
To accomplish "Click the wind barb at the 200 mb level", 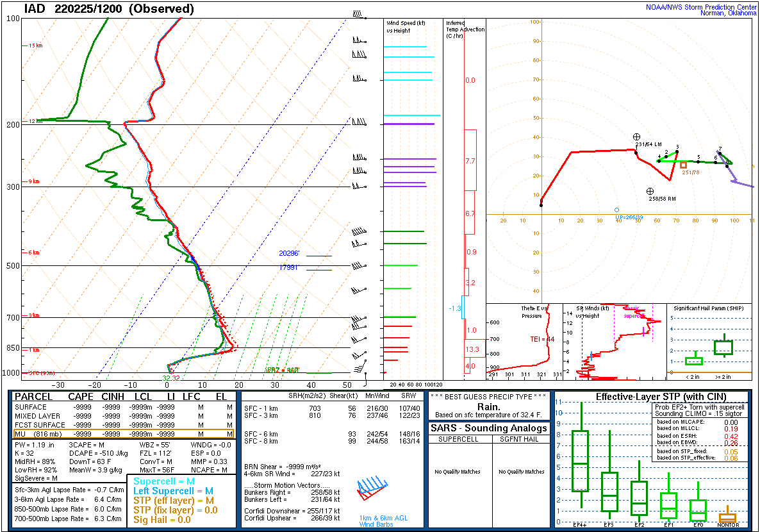I will 359,121.
